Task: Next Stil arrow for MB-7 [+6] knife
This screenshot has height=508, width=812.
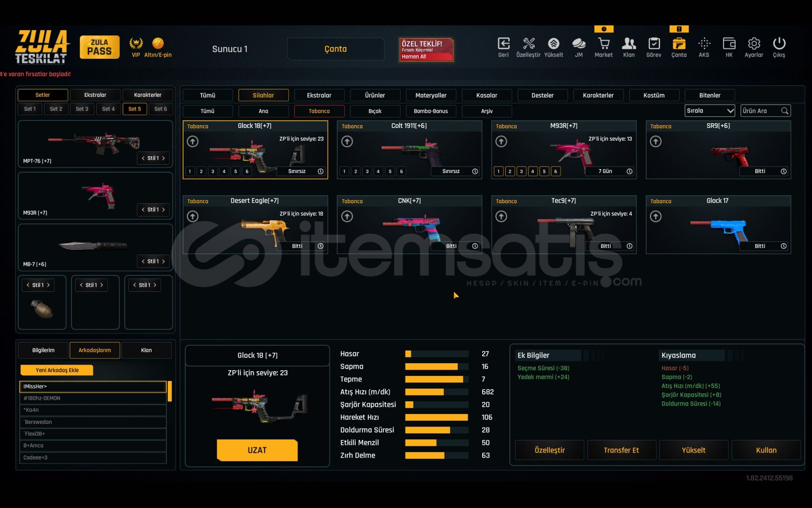Action: click(164, 262)
